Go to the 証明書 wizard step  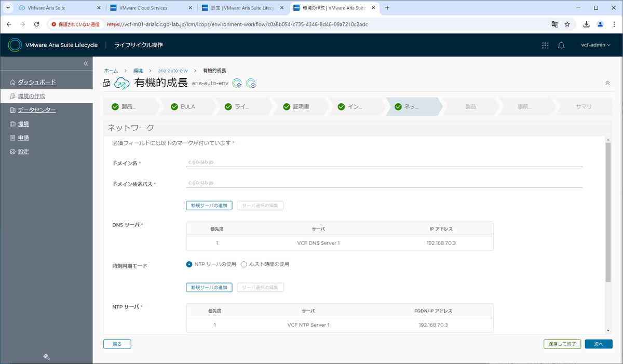(x=301, y=106)
